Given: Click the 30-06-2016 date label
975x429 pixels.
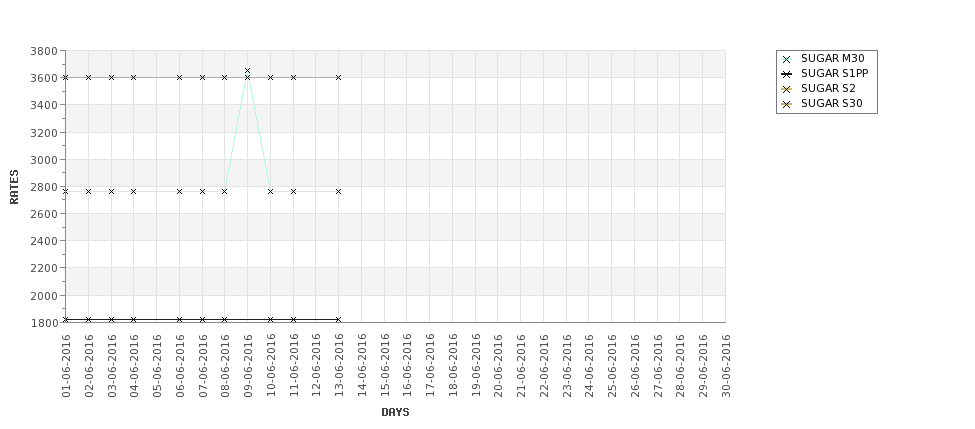Looking at the screenshot, I should click(726, 366).
